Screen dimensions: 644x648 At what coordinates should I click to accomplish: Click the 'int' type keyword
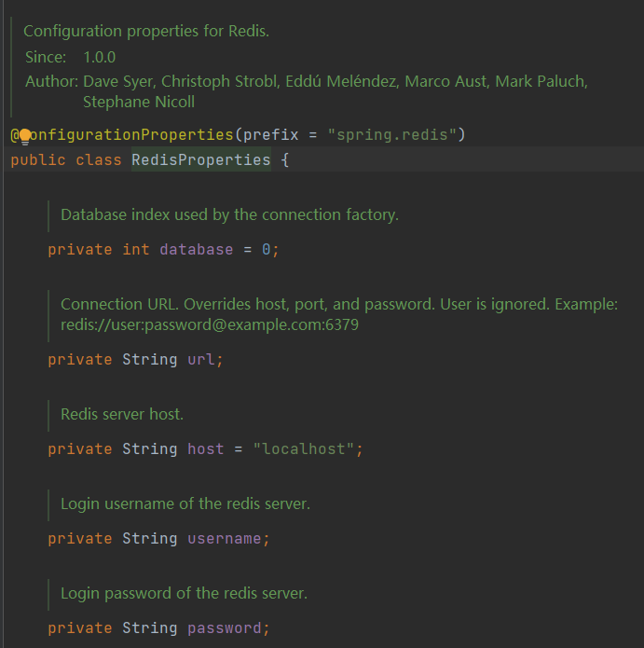[x=136, y=250]
